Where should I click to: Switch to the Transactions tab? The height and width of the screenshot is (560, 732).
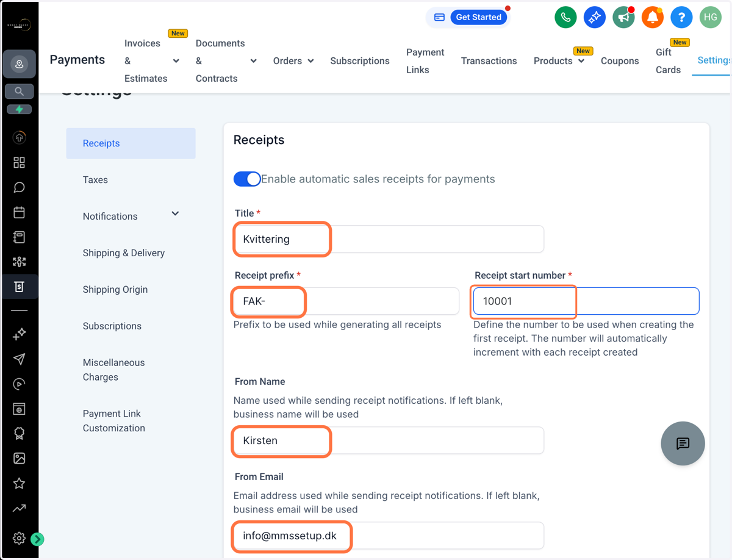coord(489,61)
